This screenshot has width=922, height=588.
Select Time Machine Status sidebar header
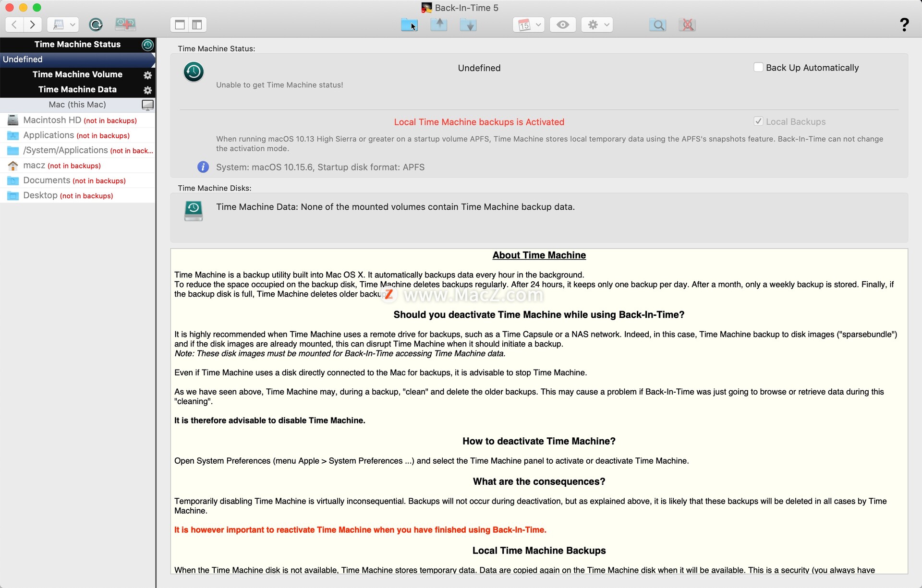pyautogui.click(x=77, y=44)
